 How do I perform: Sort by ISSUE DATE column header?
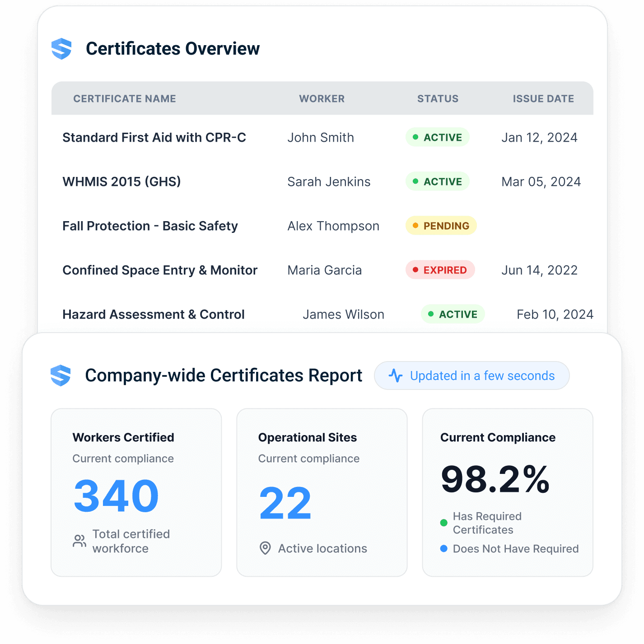pyautogui.click(x=543, y=99)
